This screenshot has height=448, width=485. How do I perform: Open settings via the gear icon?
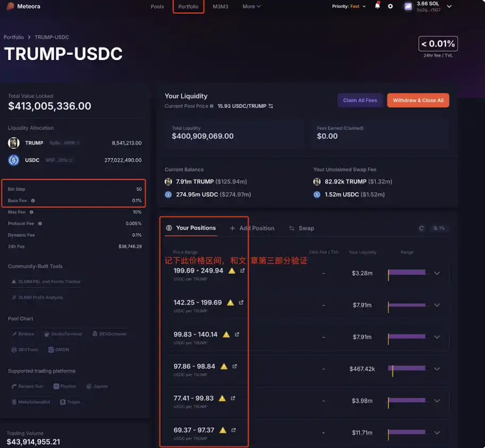click(x=390, y=6)
